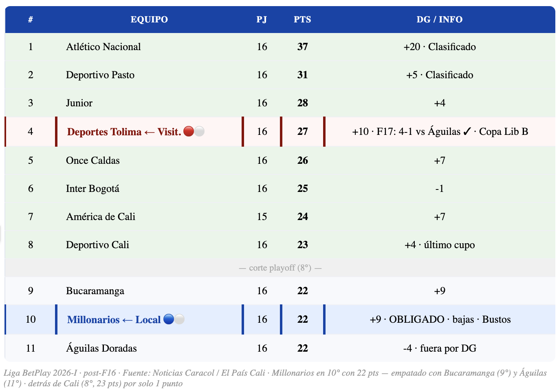Click the white circle in the Millonarios row

(179, 319)
